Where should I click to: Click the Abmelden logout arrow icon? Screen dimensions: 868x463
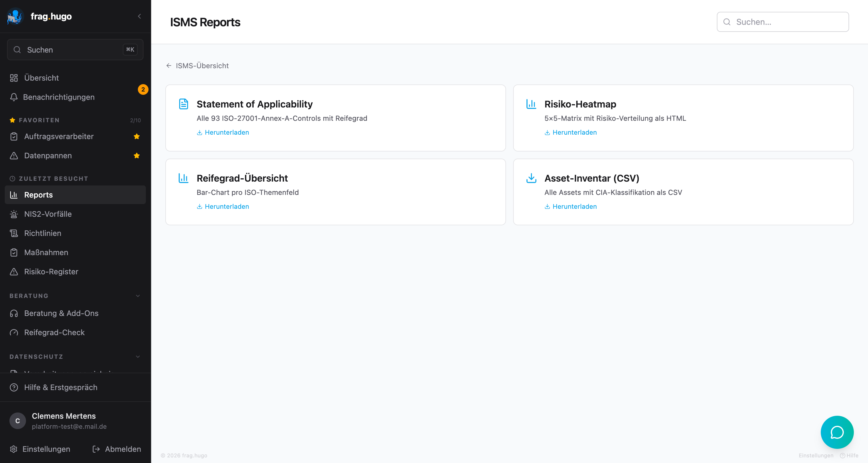[x=96, y=449]
